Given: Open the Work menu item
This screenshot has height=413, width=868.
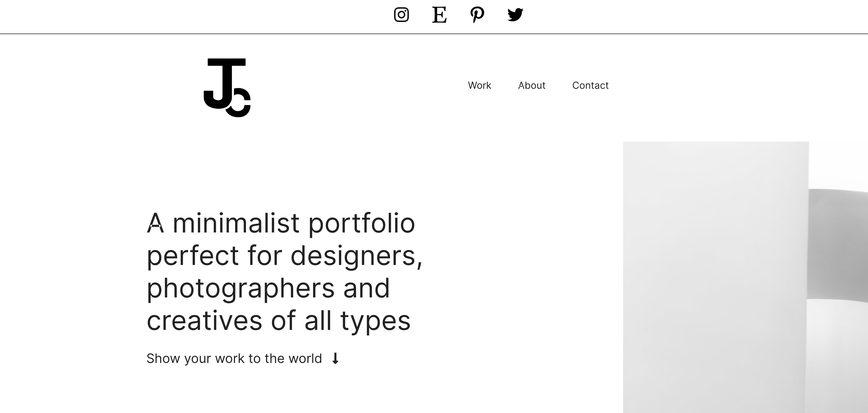Looking at the screenshot, I should pyautogui.click(x=480, y=86).
